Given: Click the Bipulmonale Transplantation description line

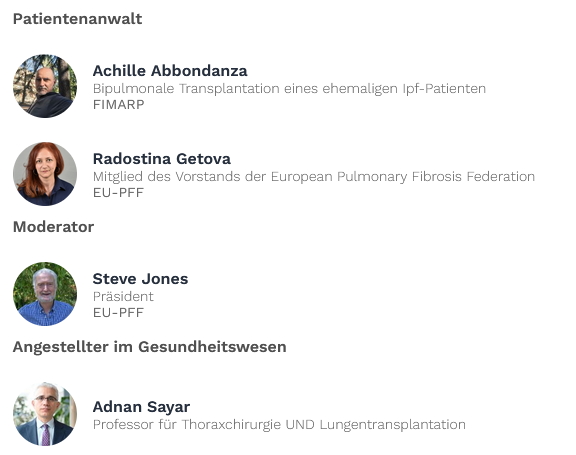Looking at the screenshot, I should pyautogui.click(x=289, y=89).
